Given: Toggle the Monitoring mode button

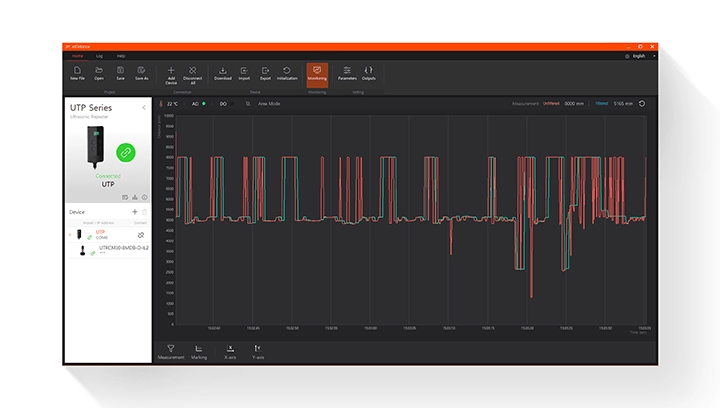Looking at the screenshot, I should pos(317,72).
